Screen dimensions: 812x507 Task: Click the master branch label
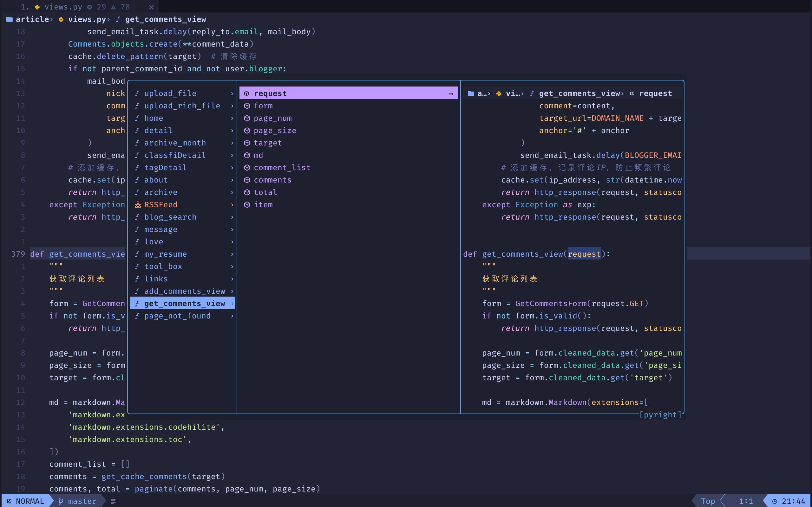coord(82,501)
